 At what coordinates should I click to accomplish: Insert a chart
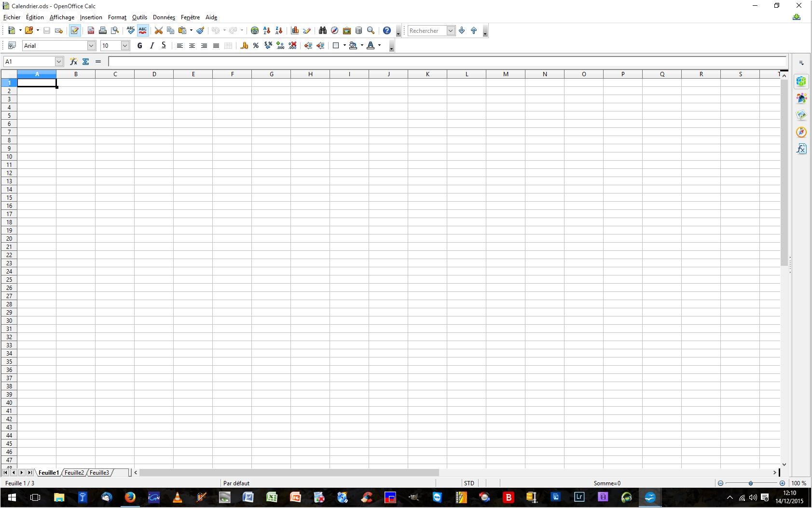295,30
